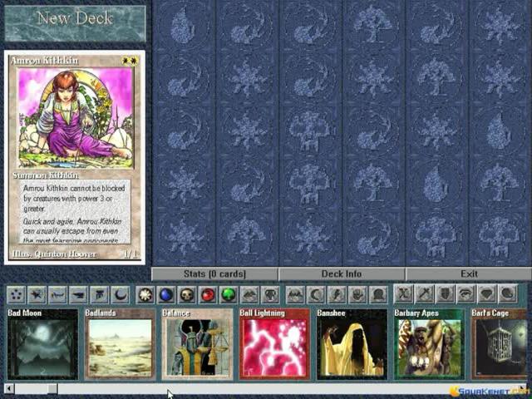Toggle the mountain land filter

point(249,294)
